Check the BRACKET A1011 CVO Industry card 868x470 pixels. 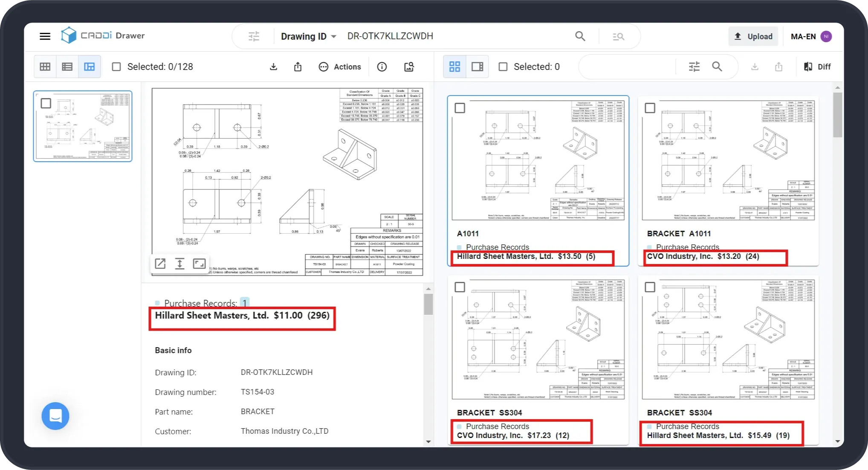(x=650, y=108)
